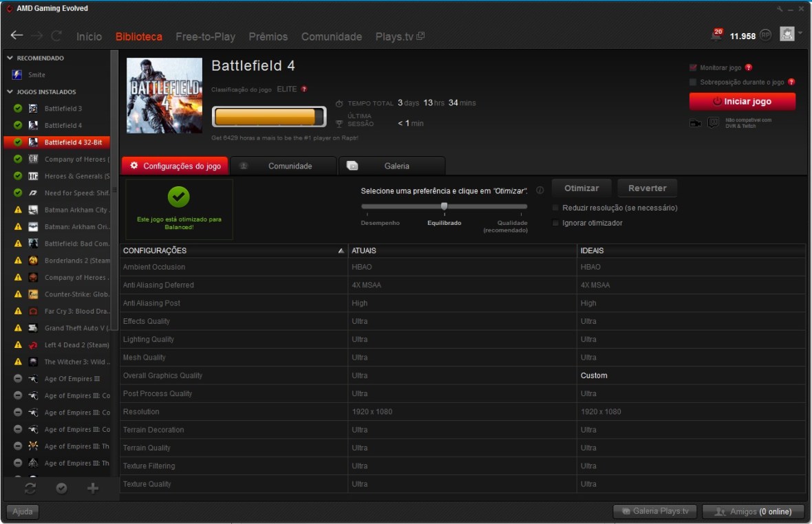The width and height of the screenshot is (812, 524).
Task: Click the Reverter button
Action: tap(647, 188)
